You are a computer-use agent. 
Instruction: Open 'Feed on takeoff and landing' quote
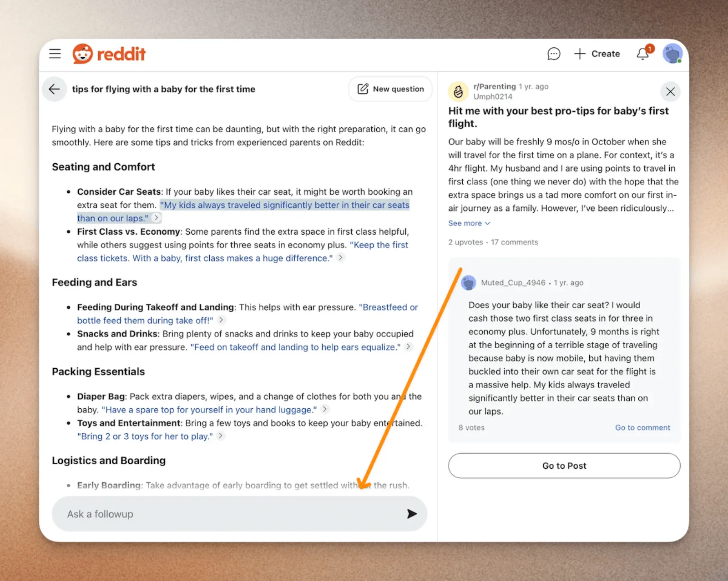click(x=295, y=347)
